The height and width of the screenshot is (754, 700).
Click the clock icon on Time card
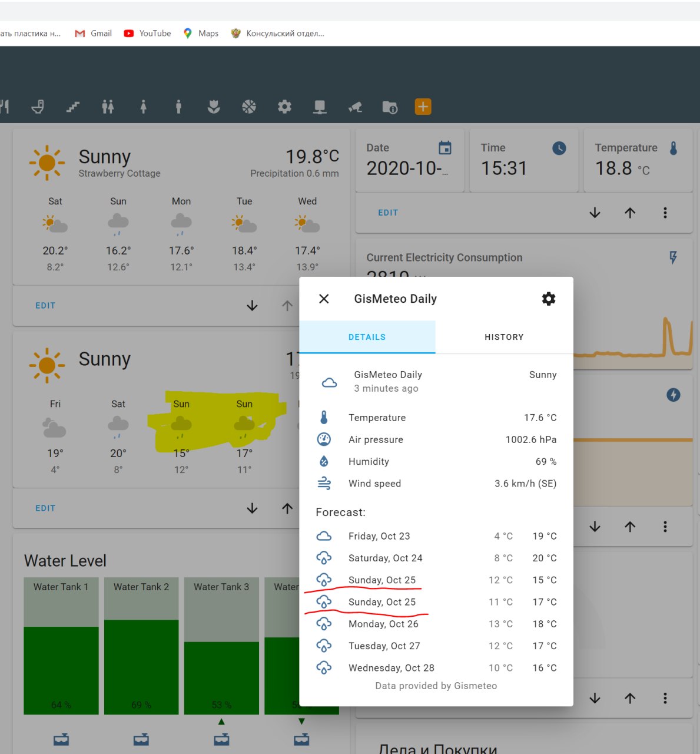(559, 148)
